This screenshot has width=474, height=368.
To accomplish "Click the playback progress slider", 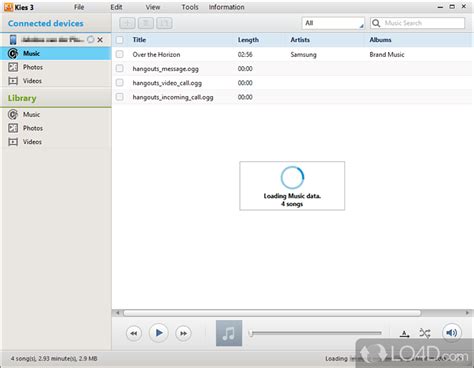I will point(315,333).
